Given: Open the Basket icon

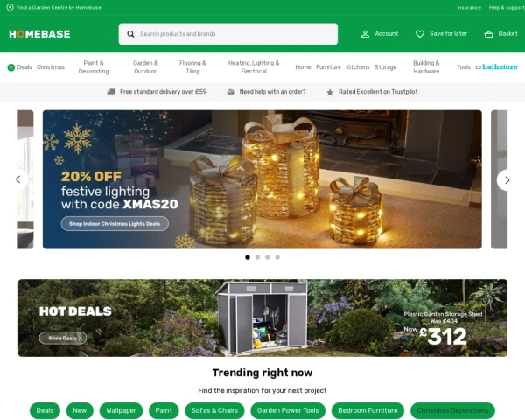Looking at the screenshot, I should (488, 34).
